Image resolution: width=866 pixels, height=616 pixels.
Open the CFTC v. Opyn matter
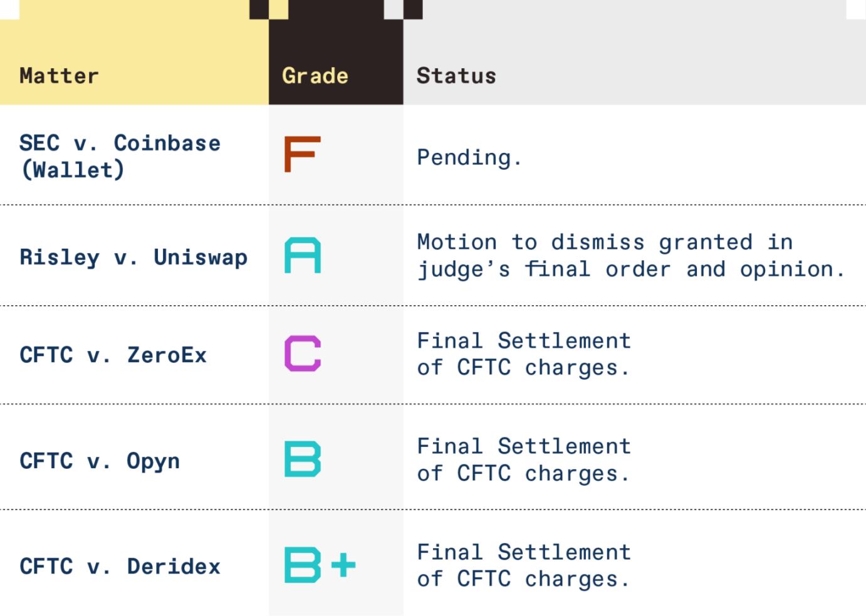pos(100,461)
